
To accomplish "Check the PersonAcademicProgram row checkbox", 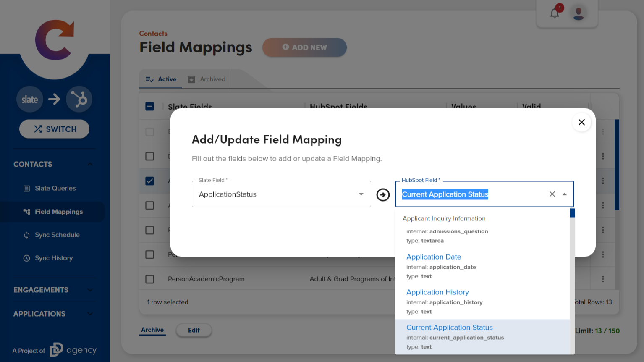I will point(150,279).
